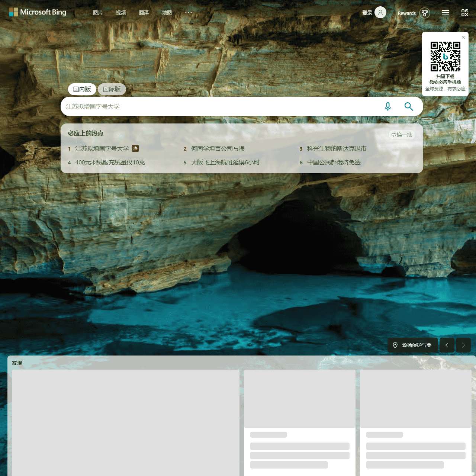Show previous background image with left chevron
Image resolution: width=476 pixels, height=476 pixels.
447,345
